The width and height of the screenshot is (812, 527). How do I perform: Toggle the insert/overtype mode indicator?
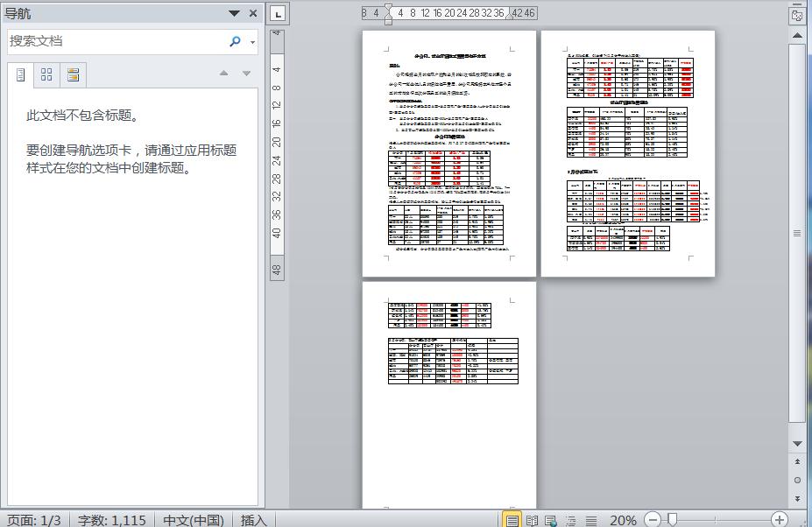(253, 520)
